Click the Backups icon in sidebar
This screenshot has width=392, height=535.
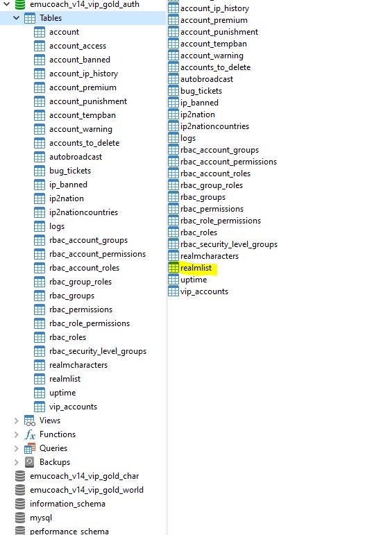point(30,462)
